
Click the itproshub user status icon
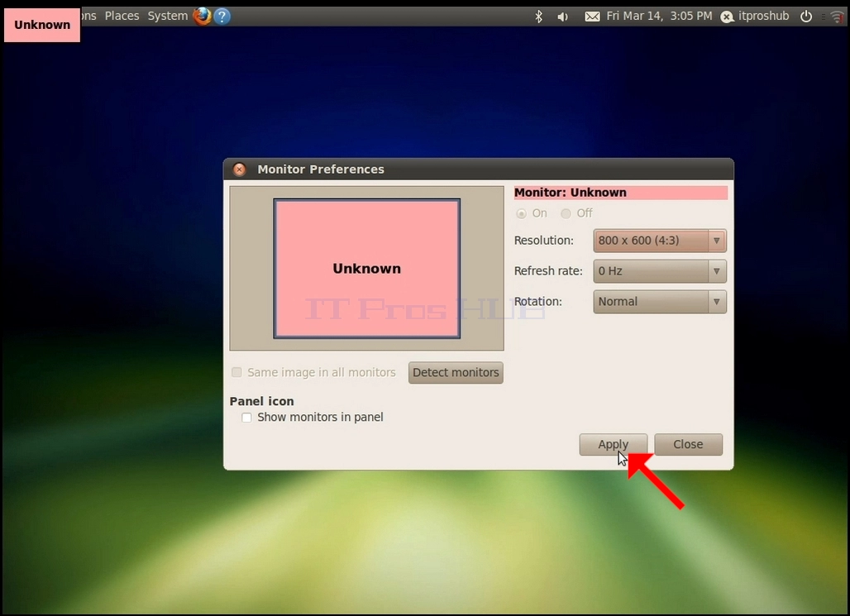pyautogui.click(x=727, y=17)
